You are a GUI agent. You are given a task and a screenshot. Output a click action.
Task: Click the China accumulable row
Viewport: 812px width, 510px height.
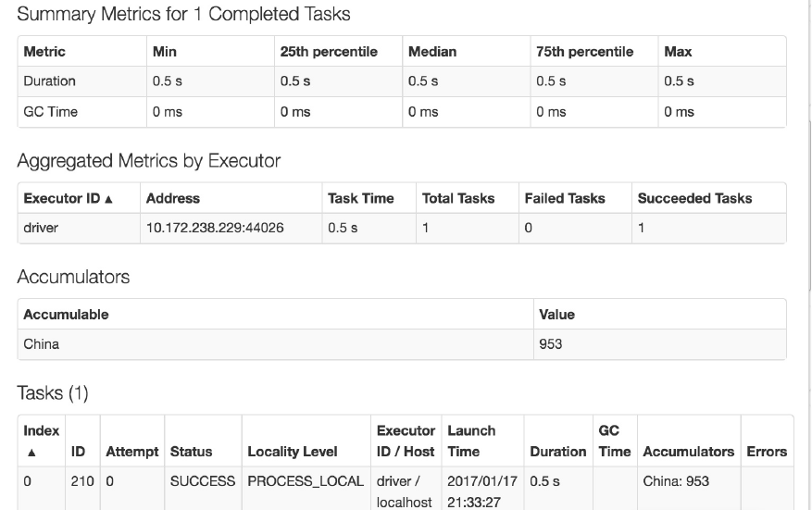point(42,344)
